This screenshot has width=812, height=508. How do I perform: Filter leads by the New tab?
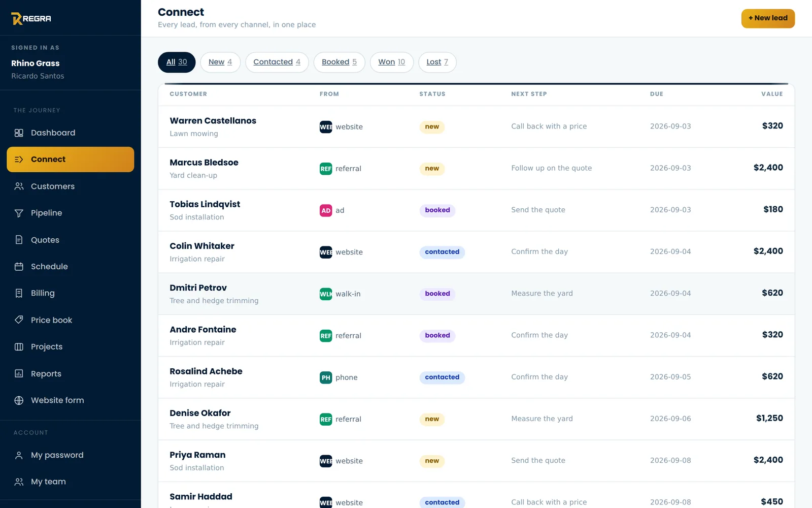click(x=220, y=62)
